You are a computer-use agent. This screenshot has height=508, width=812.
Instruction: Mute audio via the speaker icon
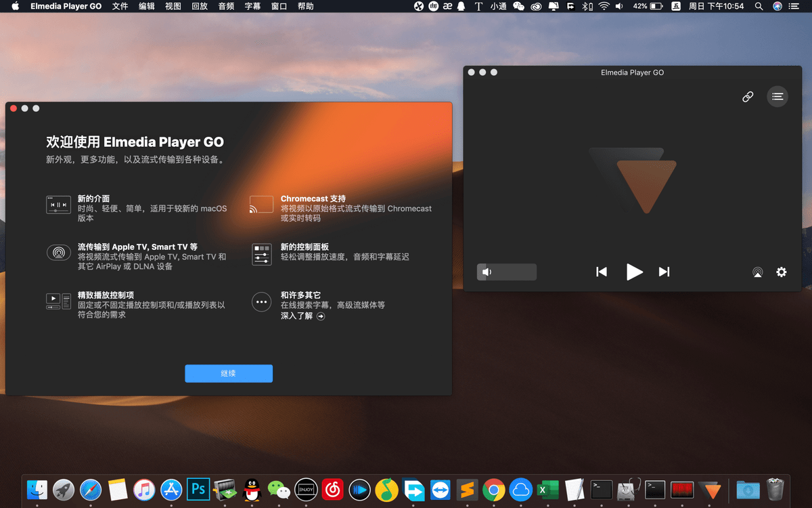click(487, 272)
